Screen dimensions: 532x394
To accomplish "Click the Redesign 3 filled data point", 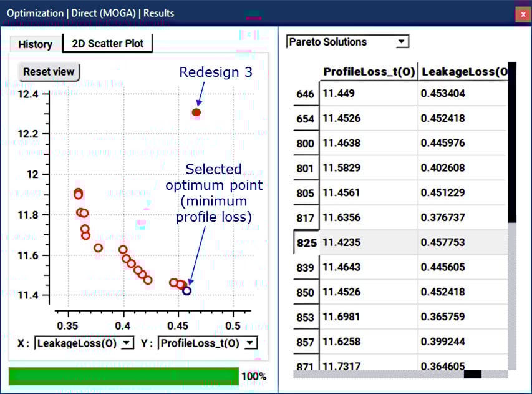I will click(196, 112).
